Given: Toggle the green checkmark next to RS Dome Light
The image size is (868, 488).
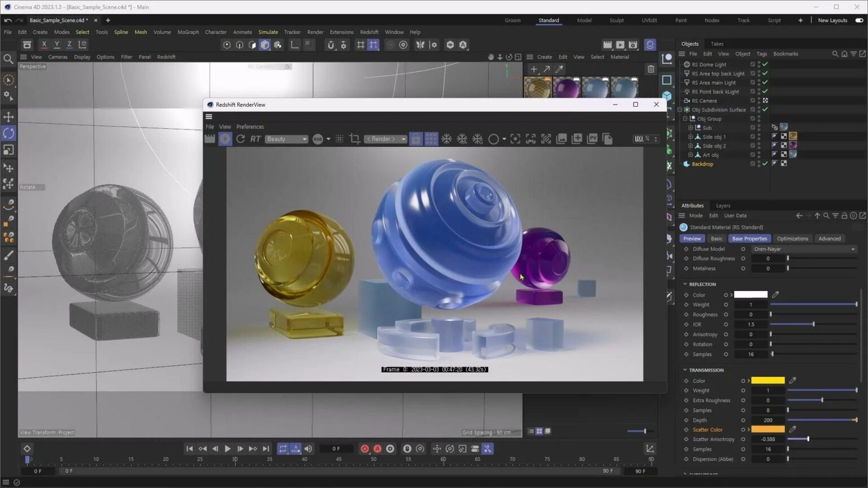Looking at the screenshot, I should pos(765,64).
